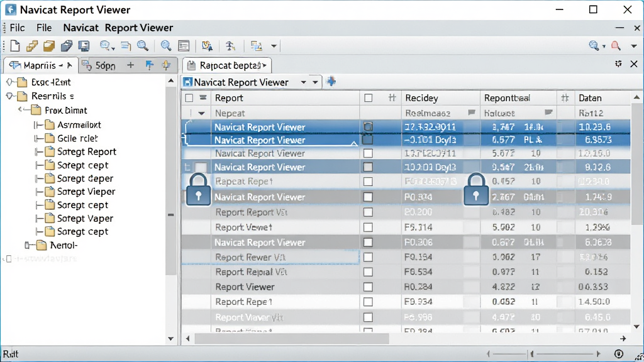The width and height of the screenshot is (644, 362).
Task: Click the plus icon in the left tab bar
Action: tap(130, 65)
